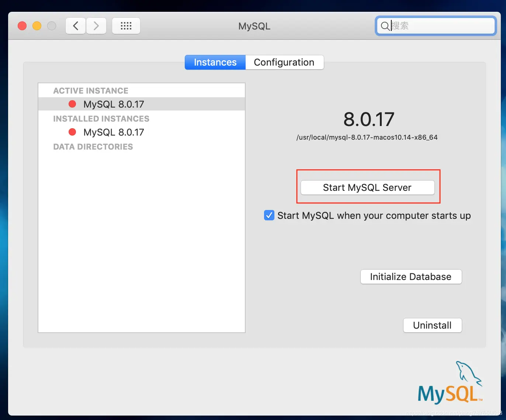Toggle Start MySQL when your computer starts up
The height and width of the screenshot is (420, 506).
[x=269, y=215]
